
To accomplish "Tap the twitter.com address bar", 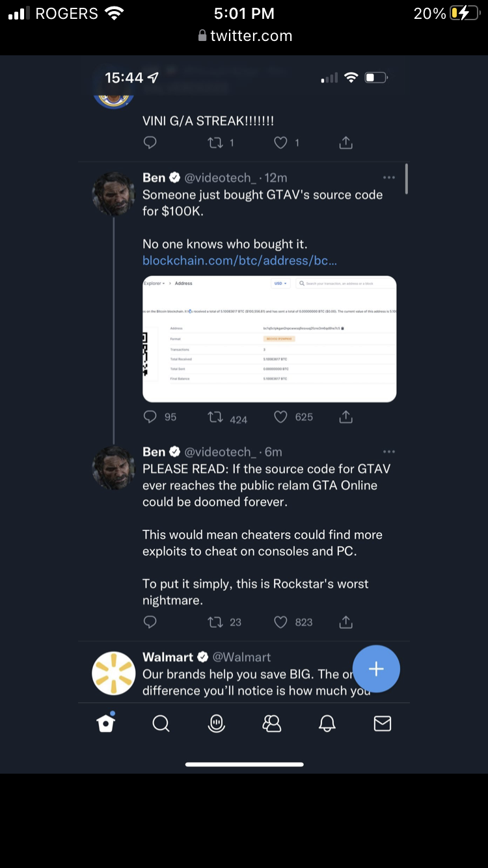I will 245,36.
